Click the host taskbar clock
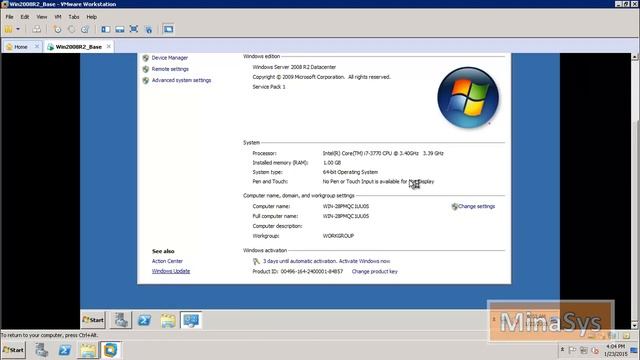The image size is (640, 360). point(616,350)
